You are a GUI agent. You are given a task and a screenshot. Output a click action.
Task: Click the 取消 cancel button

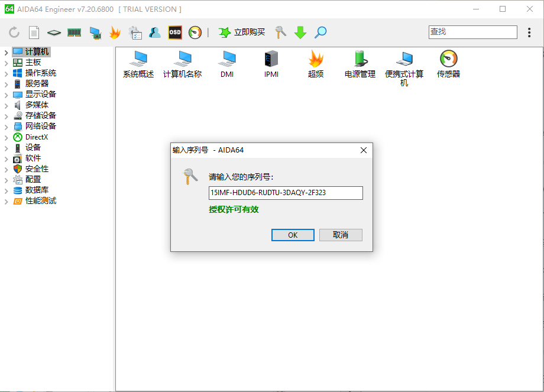341,235
